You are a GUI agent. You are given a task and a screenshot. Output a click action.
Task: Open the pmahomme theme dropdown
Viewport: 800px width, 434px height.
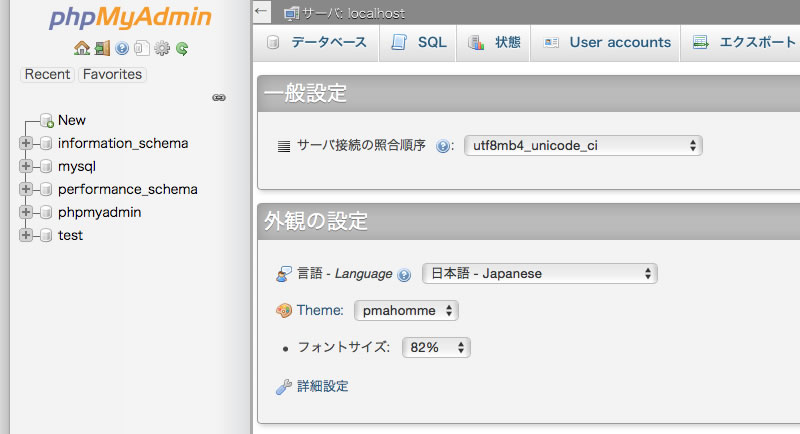click(406, 311)
